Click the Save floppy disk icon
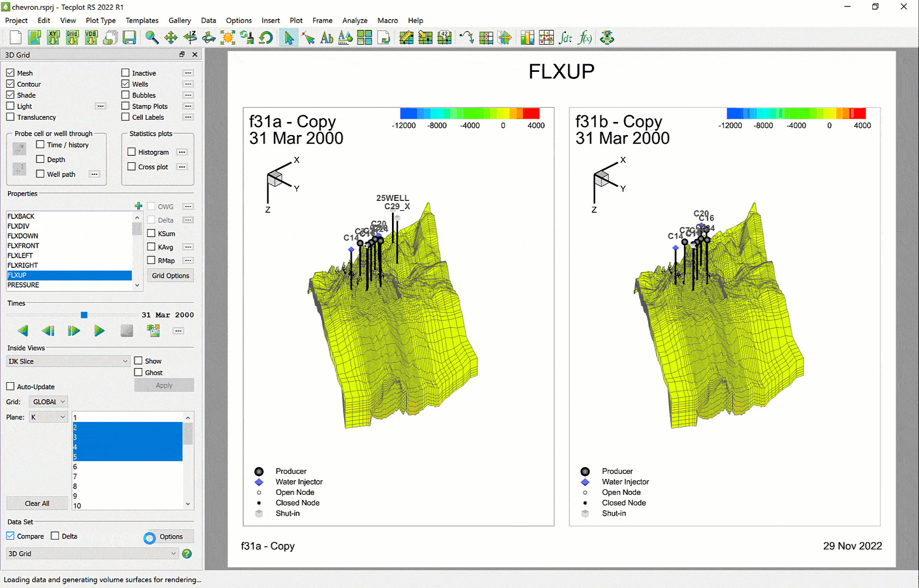The image size is (919, 588). click(x=129, y=38)
